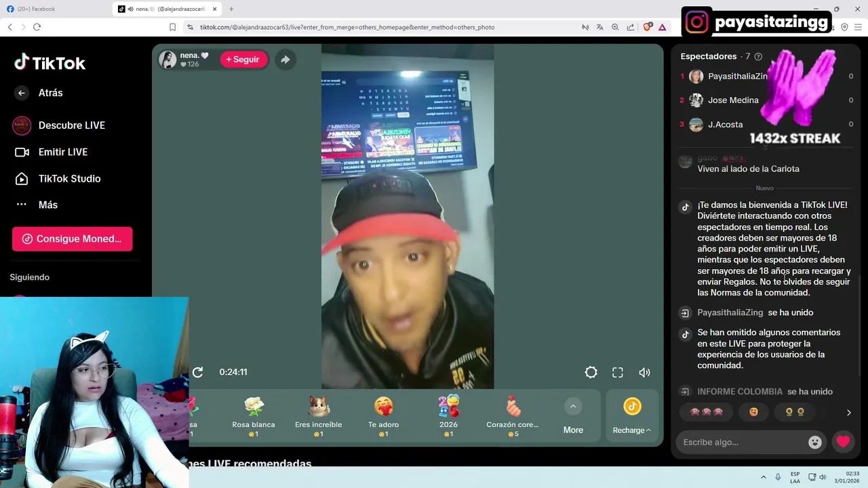Show hidden system tray icons

pos(763,477)
